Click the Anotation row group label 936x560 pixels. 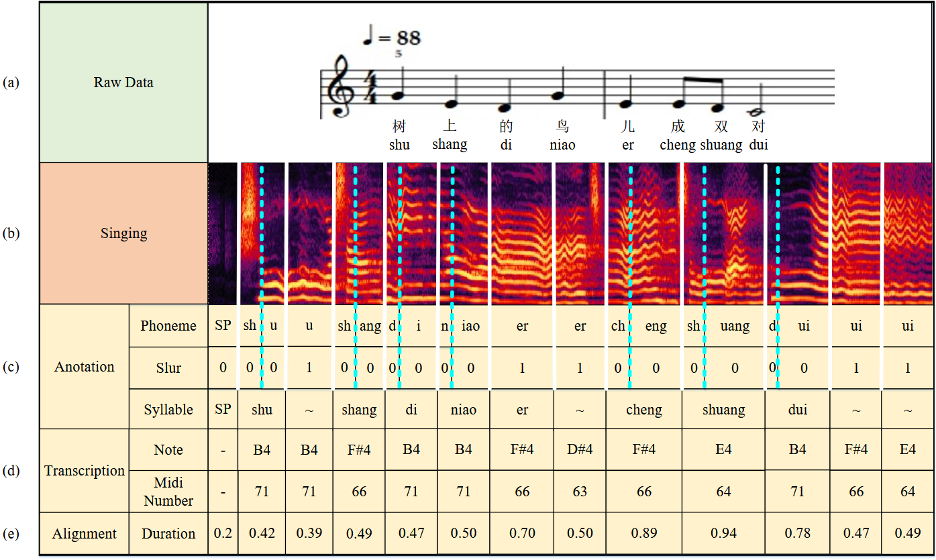[85, 367]
